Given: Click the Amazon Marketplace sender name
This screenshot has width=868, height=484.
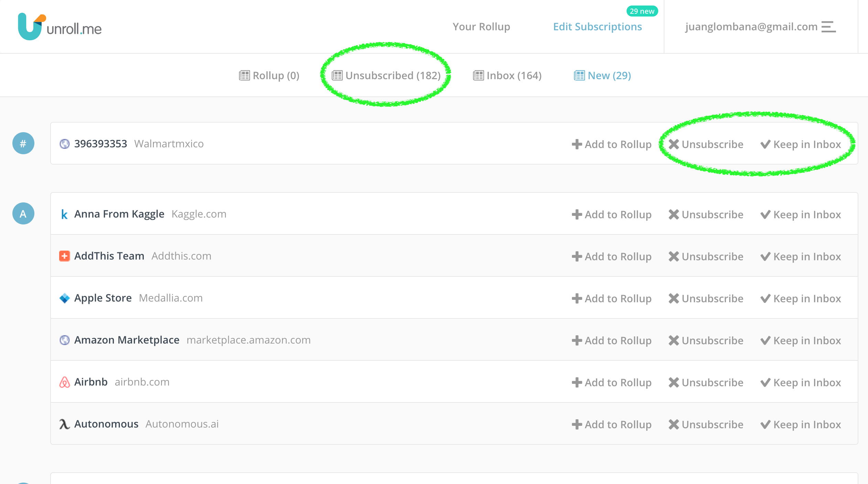Looking at the screenshot, I should 127,340.
